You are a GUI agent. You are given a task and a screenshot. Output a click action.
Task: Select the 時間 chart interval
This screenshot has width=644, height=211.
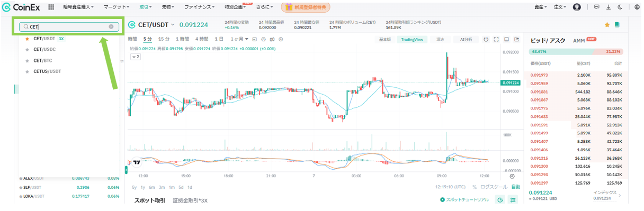(x=133, y=39)
